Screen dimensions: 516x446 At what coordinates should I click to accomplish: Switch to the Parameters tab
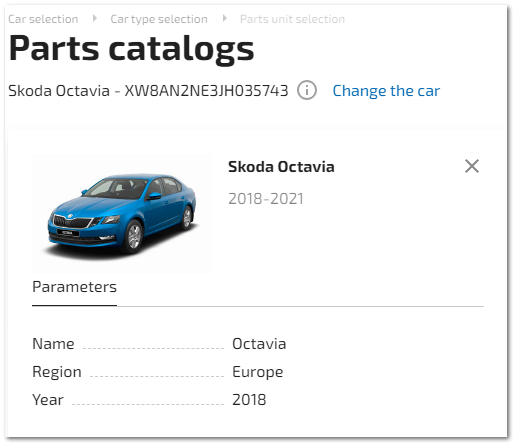pyautogui.click(x=74, y=287)
